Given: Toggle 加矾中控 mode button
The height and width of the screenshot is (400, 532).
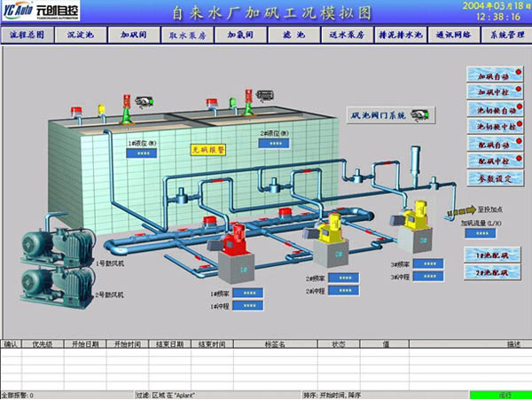Looking at the screenshot, I should 492,91.
